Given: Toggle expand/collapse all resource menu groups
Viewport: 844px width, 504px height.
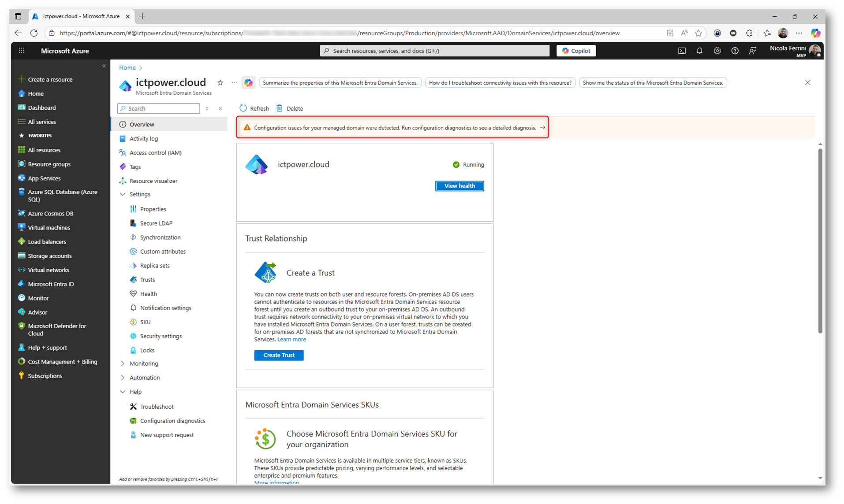Looking at the screenshot, I should (207, 108).
